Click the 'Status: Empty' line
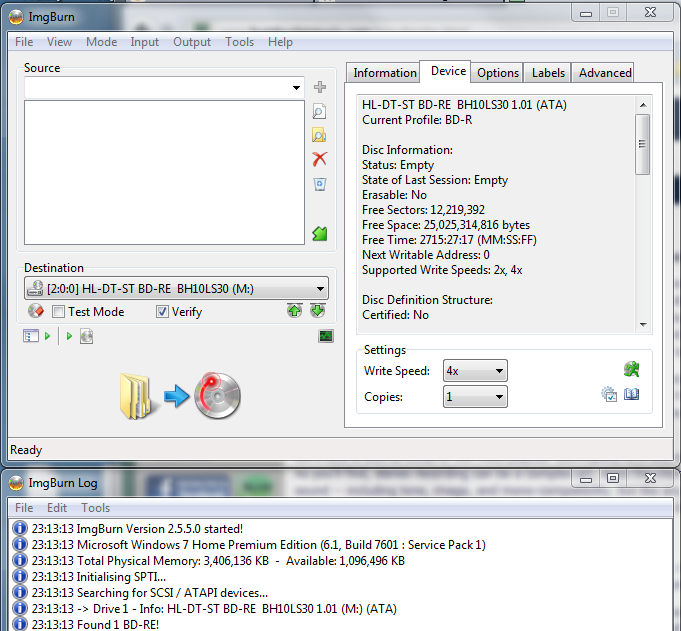This screenshot has height=631, width=681. point(398,165)
